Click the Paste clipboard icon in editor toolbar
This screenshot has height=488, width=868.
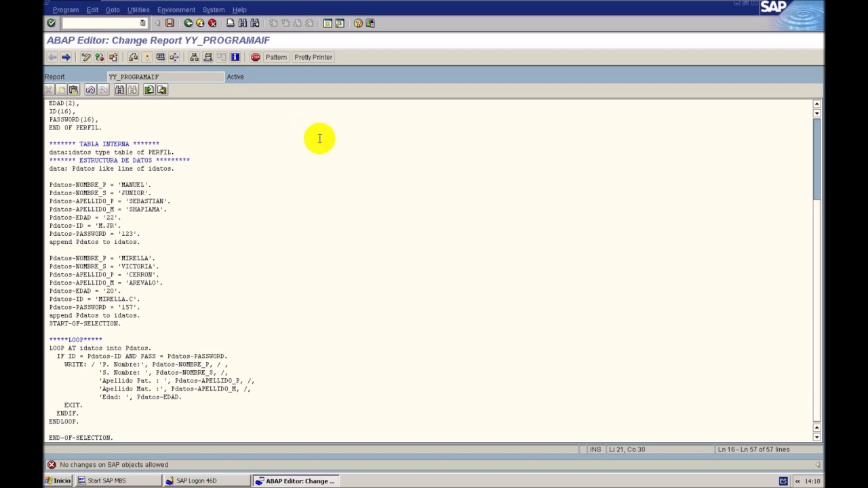click(x=73, y=89)
